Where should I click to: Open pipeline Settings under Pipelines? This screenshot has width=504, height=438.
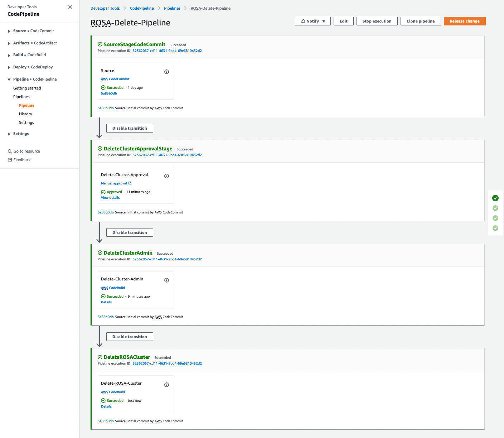click(x=26, y=122)
